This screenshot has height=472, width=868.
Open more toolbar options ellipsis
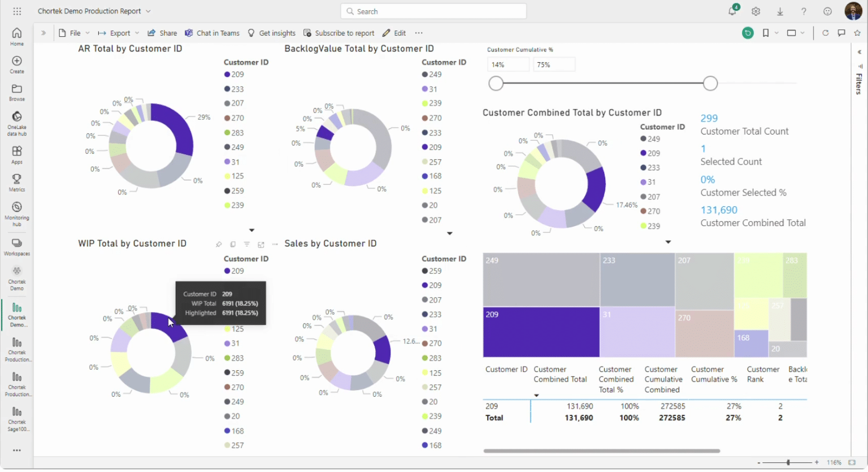tap(419, 33)
